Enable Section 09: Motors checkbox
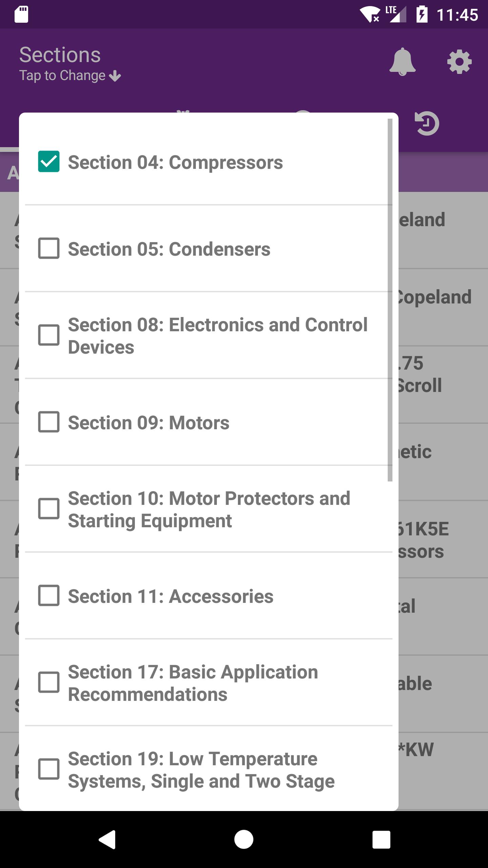 pos(49,422)
